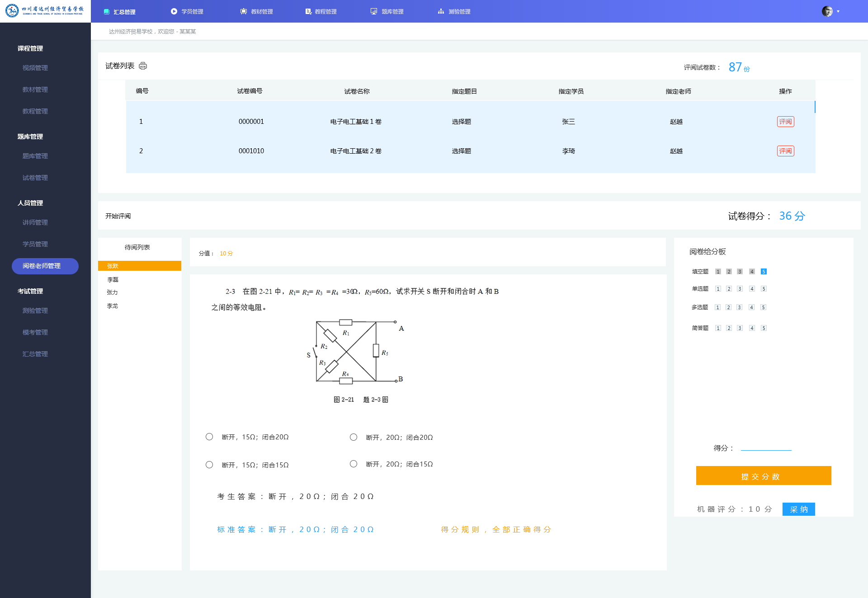Select score 1 for 简答题
868x598 pixels.
[x=718, y=328]
